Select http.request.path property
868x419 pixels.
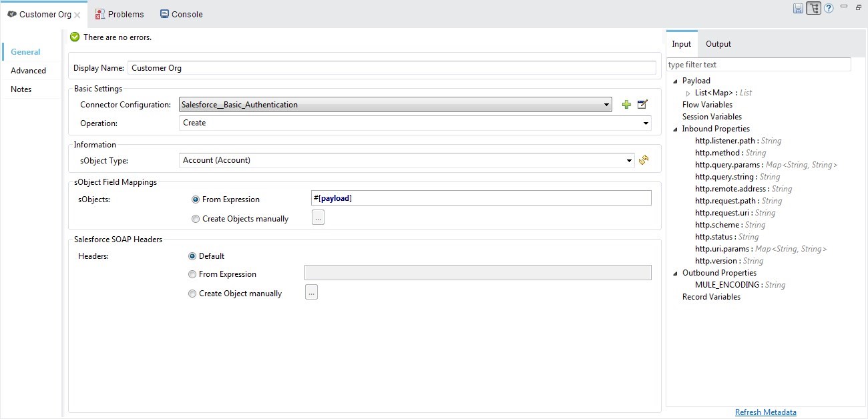[x=738, y=201]
